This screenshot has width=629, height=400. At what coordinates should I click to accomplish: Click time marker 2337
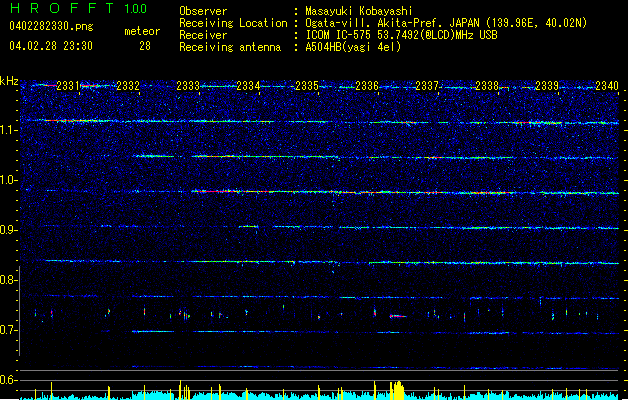[427, 85]
